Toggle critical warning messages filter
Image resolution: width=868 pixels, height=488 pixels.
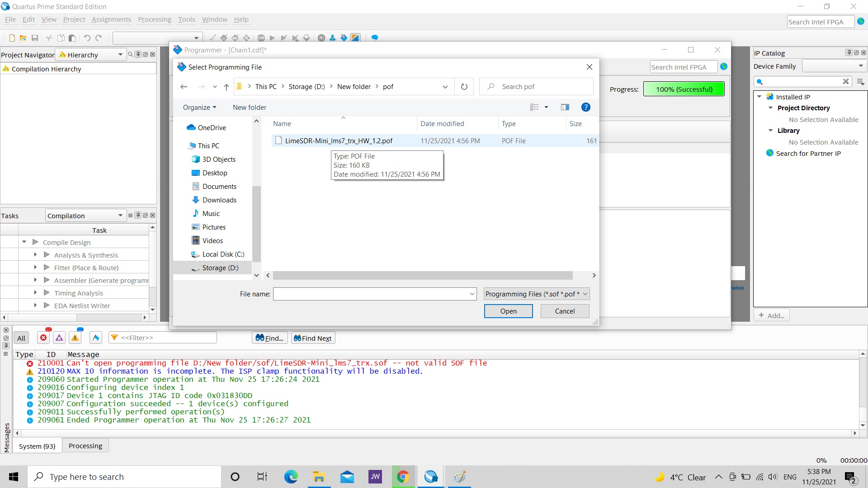click(59, 338)
